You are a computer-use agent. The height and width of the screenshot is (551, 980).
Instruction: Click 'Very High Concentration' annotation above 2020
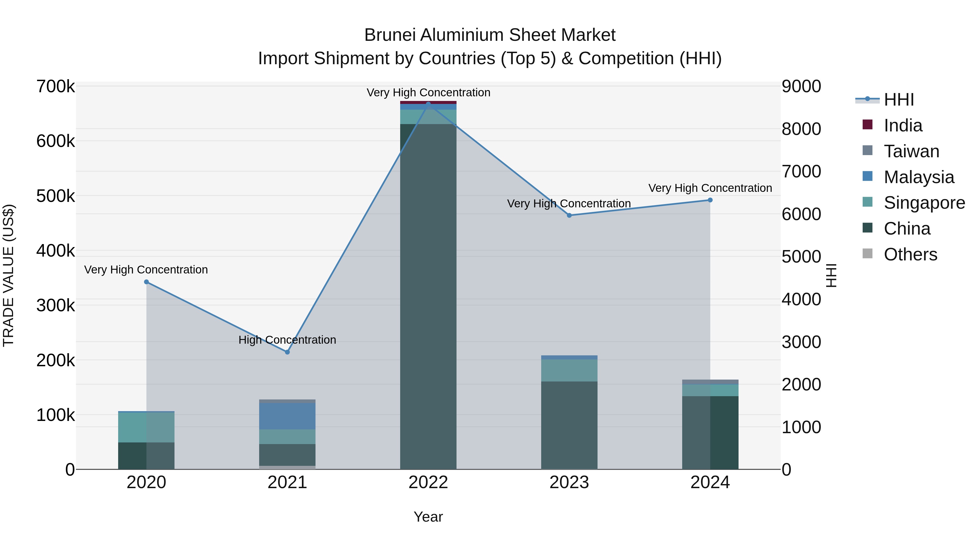(146, 270)
